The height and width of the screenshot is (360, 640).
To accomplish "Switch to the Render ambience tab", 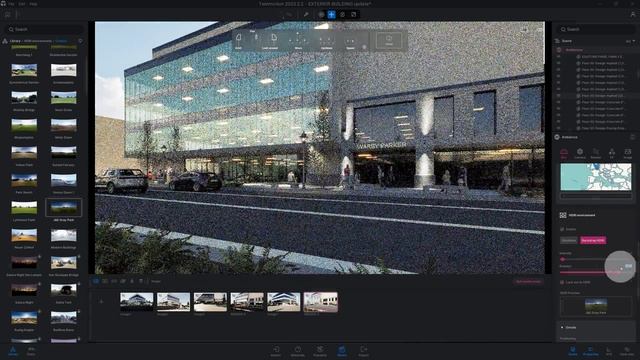I will (x=596, y=153).
